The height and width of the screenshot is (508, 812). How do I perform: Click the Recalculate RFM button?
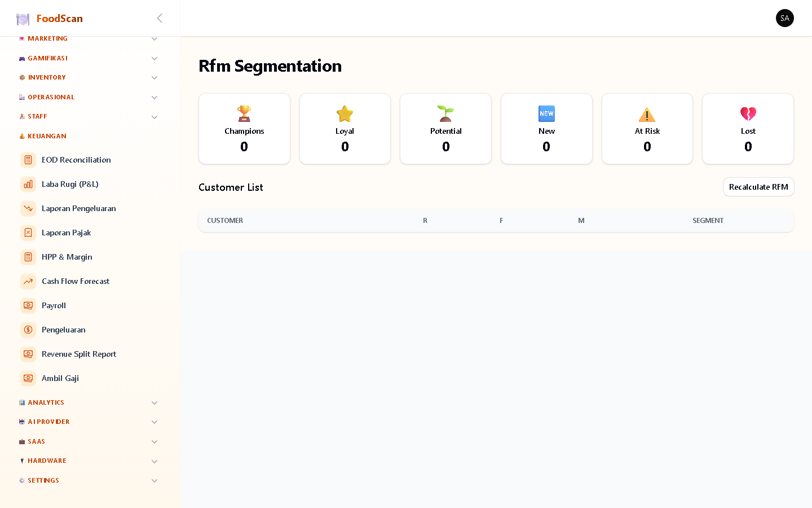(x=758, y=187)
